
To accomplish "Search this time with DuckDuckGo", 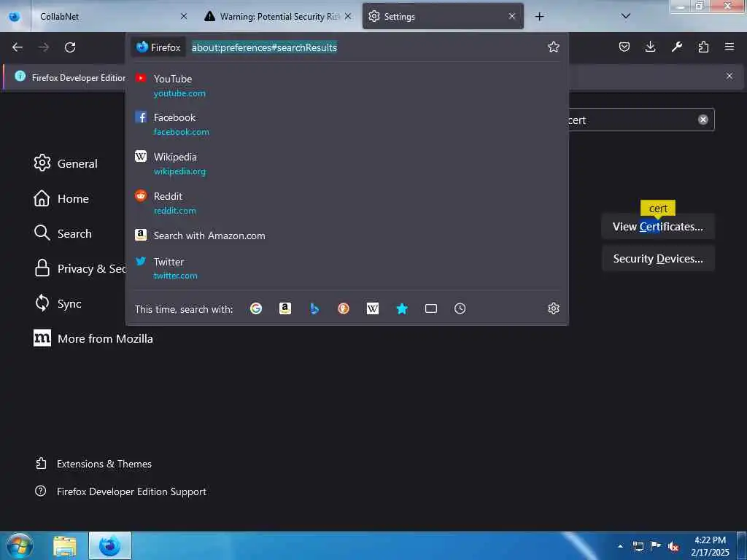I will click(344, 308).
